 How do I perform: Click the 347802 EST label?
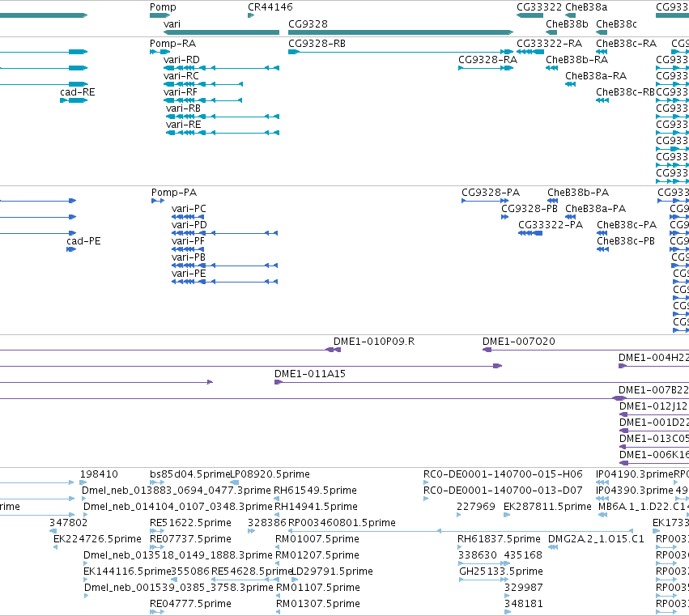(68, 523)
